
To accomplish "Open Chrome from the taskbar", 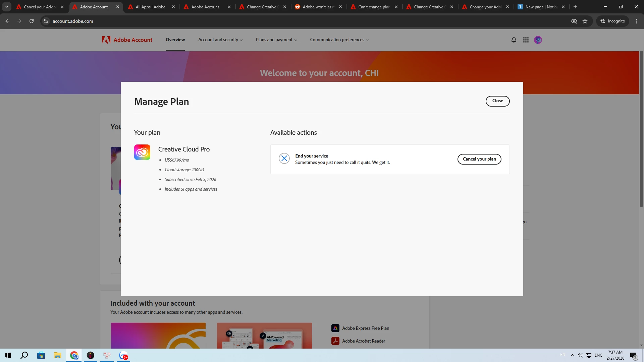I will 74,355.
